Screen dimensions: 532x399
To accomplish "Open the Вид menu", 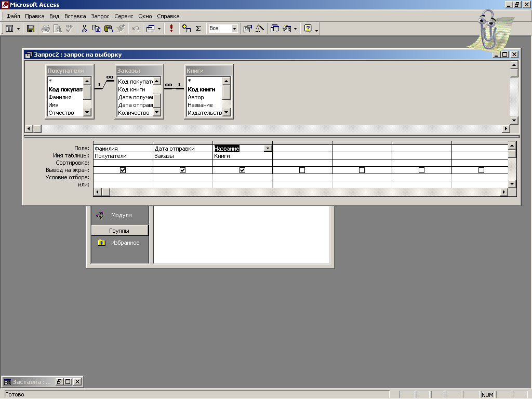I will coord(54,16).
